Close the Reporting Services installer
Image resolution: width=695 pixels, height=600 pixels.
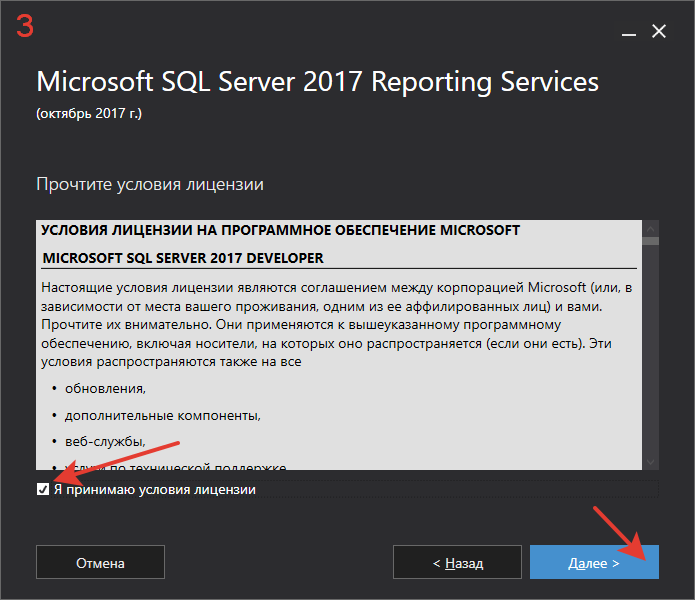[659, 31]
